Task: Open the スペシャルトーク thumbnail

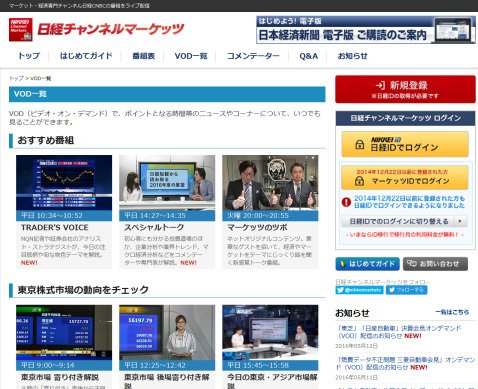Action: pos(167,183)
